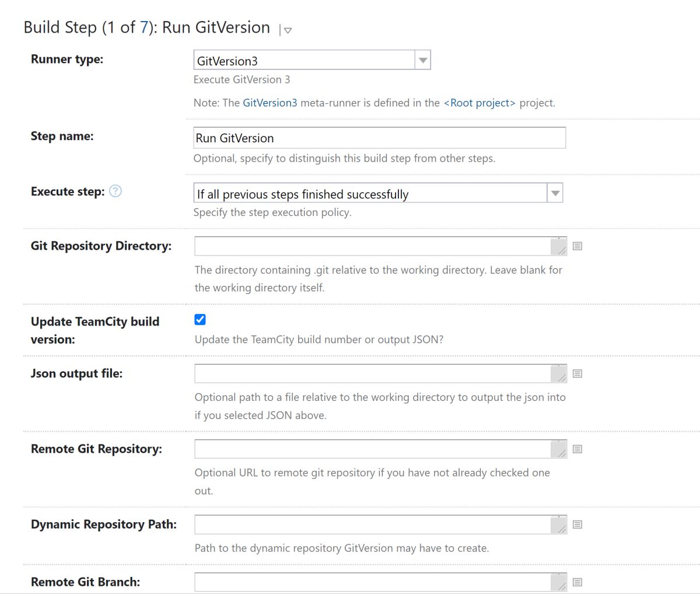Open parameter picker icon for Remote Git Repository
This screenshot has height=598, width=700.
(x=577, y=449)
